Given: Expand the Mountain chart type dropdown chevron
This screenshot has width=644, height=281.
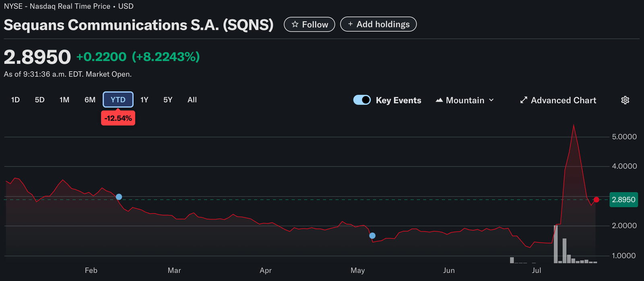Looking at the screenshot, I should [491, 100].
